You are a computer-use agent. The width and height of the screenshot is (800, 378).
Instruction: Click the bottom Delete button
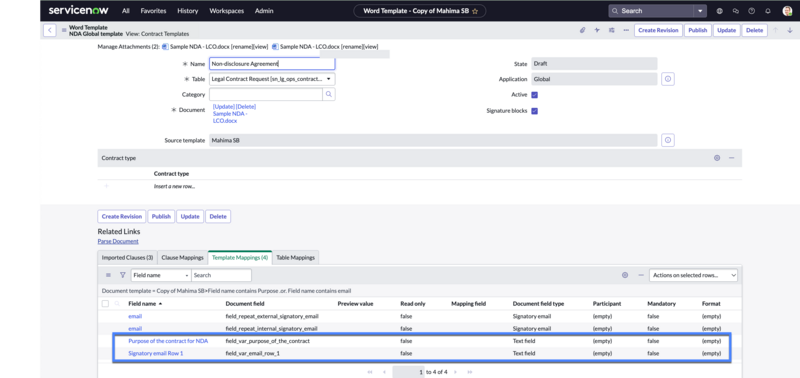(218, 216)
